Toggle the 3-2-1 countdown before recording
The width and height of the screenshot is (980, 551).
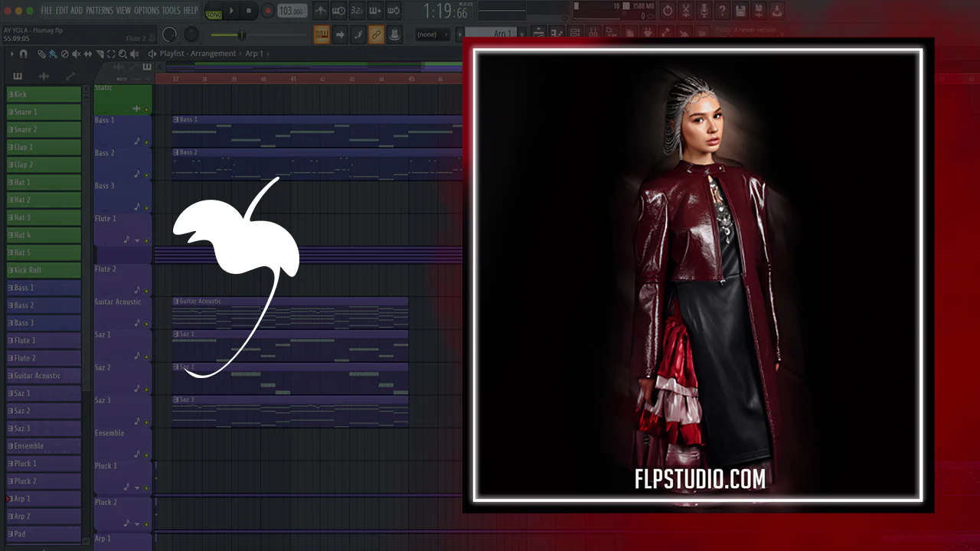(357, 11)
